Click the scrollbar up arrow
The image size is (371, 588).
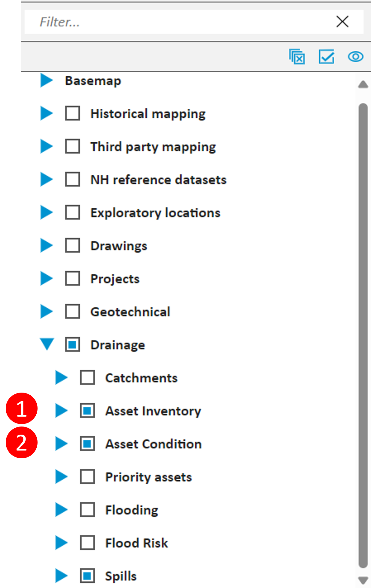click(x=363, y=84)
